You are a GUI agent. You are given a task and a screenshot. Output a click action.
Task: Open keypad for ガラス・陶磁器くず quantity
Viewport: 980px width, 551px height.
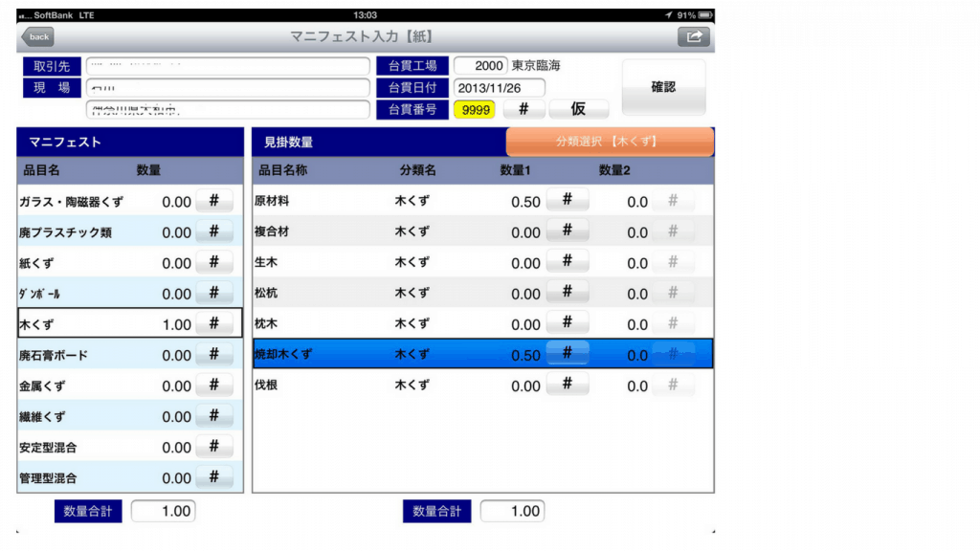point(214,202)
